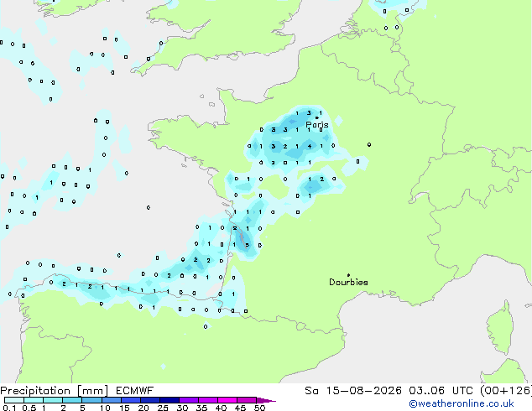
Task: Pick the 10 mm legend color swatch
Action: 111,400
